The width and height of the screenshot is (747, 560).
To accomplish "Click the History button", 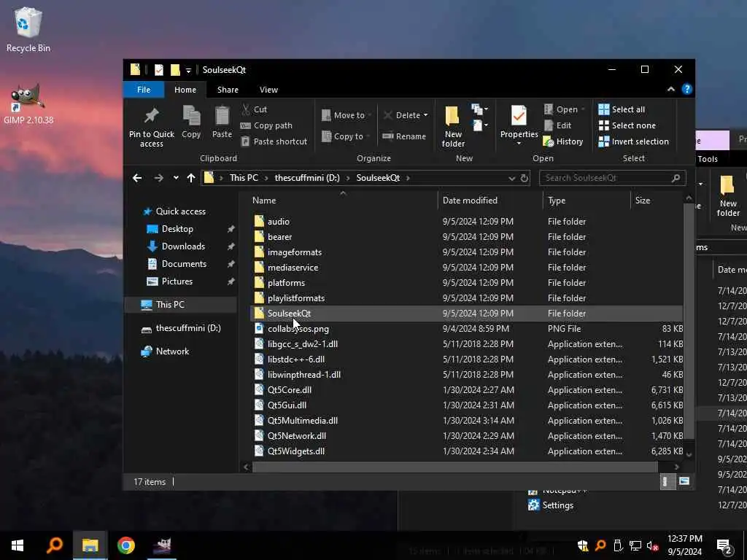I will [x=564, y=141].
